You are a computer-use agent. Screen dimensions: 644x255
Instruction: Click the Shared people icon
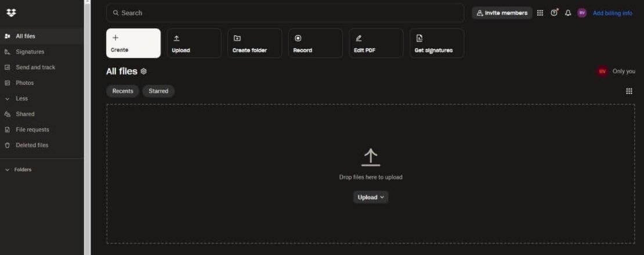(x=7, y=114)
